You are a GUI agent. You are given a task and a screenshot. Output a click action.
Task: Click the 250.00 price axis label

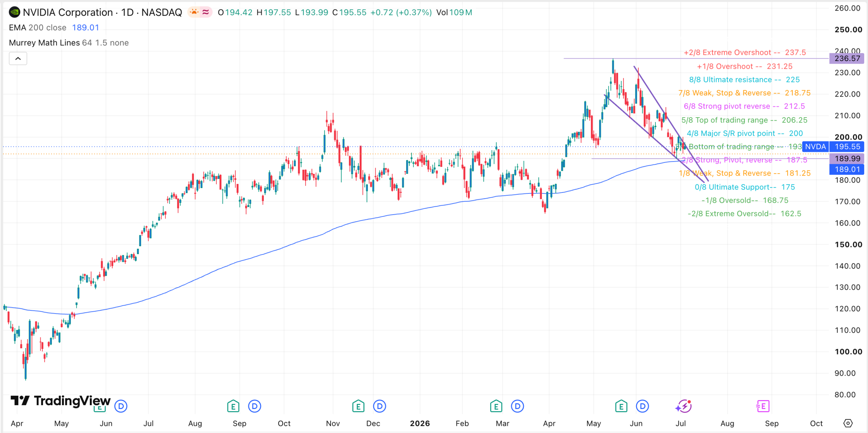point(848,29)
